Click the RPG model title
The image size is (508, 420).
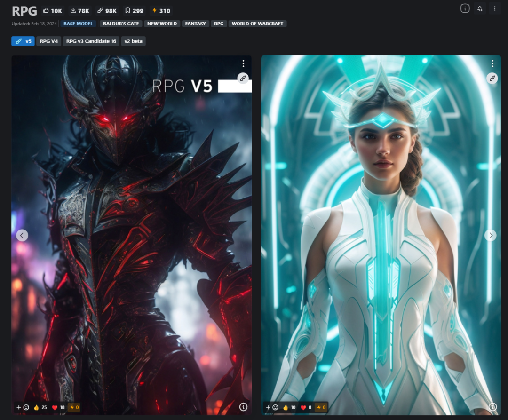click(x=24, y=11)
